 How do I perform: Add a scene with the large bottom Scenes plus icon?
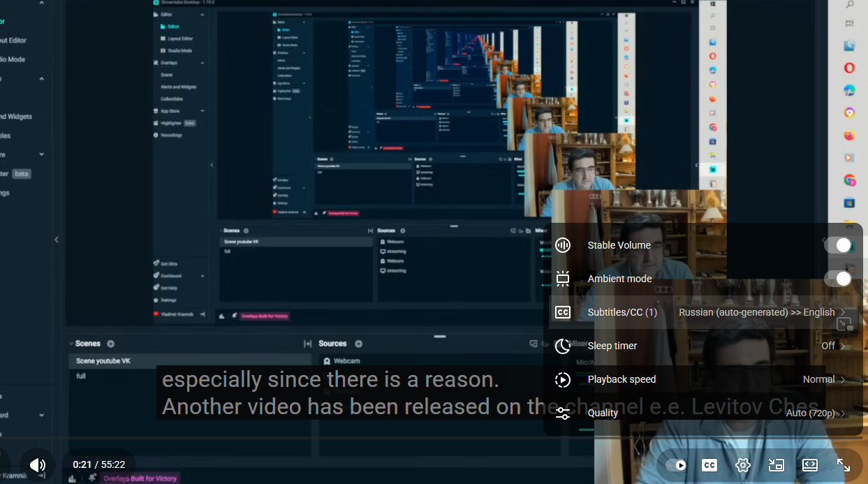(111, 344)
